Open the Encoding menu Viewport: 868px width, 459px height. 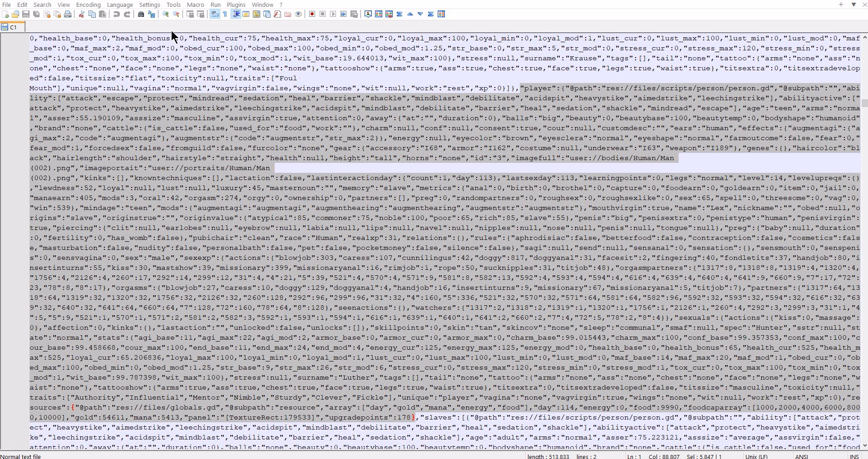click(88, 5)
